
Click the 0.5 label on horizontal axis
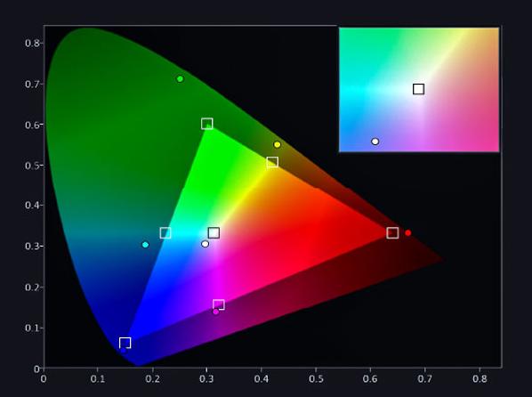tap(316, 378)
